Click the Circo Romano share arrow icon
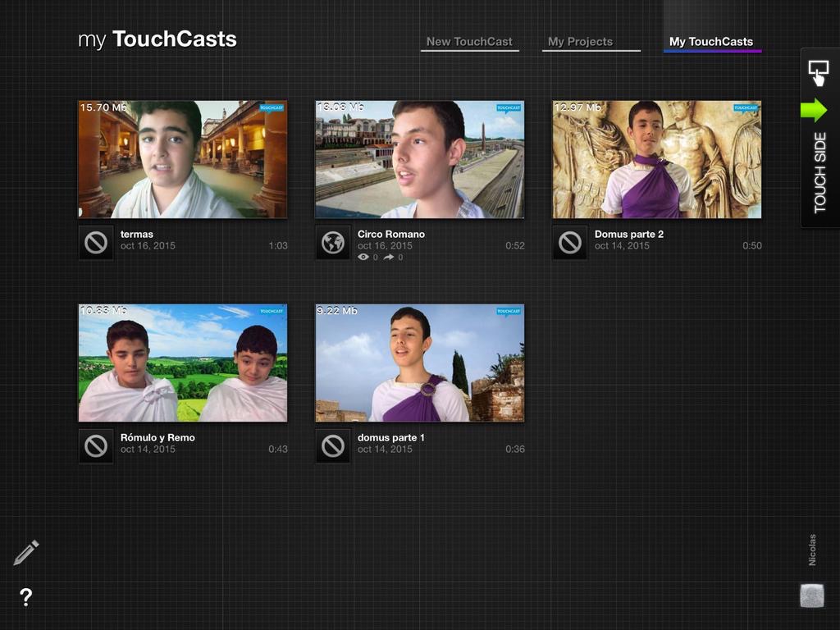 (389, 258)
